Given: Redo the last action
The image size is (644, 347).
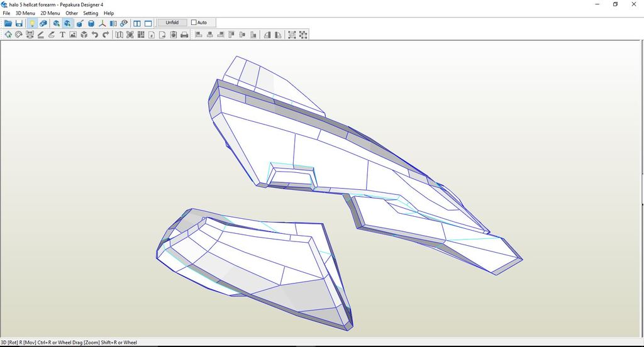Looking at the screenshot, I should click(x=106, y=35).
